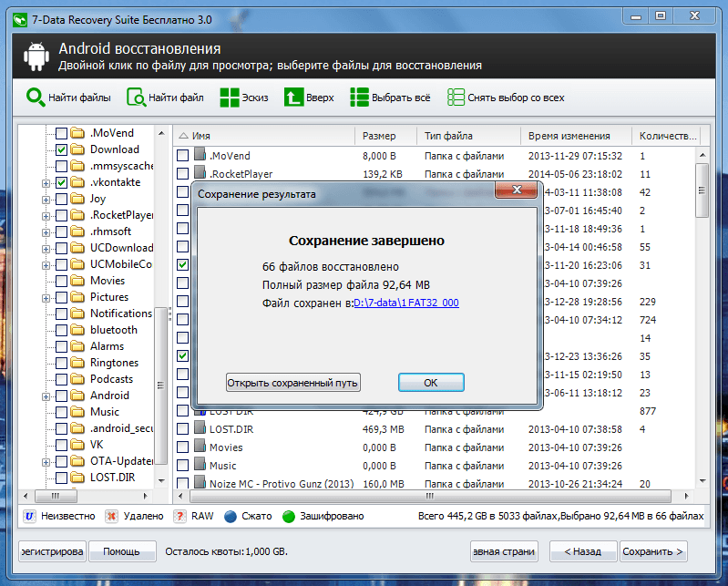The width and height of the screenshot is (728, 586).
Task: Click the Удалено legend icon
Action: click(x=111, y=517)
